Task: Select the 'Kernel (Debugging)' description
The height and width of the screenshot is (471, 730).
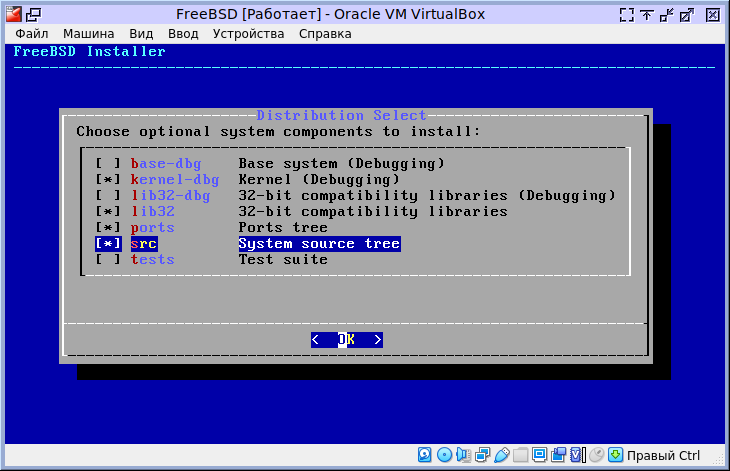Action: point(319,179)
